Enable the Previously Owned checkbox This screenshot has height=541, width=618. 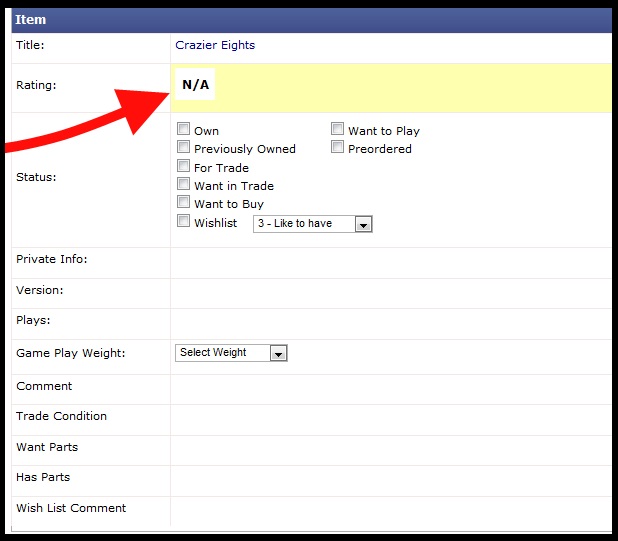click(184, 147)
